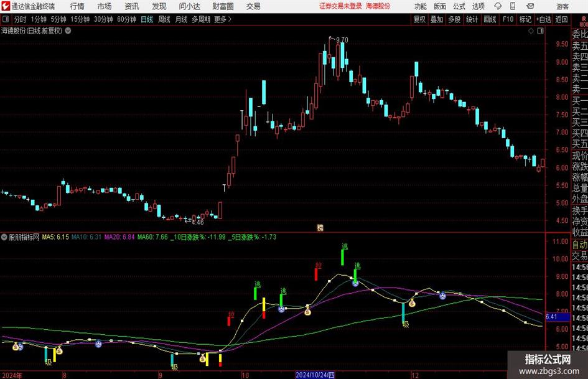Open the mobile phone icon
Viewport: 588px width, 379px height.
tap(513, 6)
